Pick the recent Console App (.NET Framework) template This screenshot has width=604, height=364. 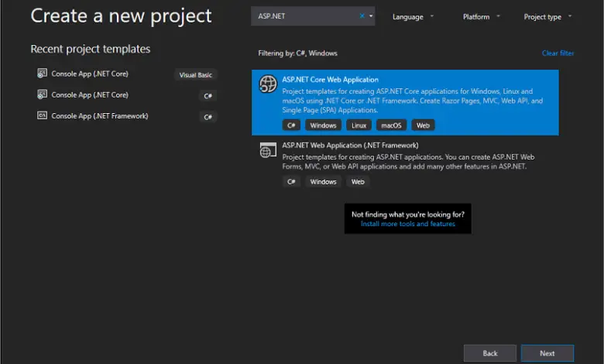(99, 115)
